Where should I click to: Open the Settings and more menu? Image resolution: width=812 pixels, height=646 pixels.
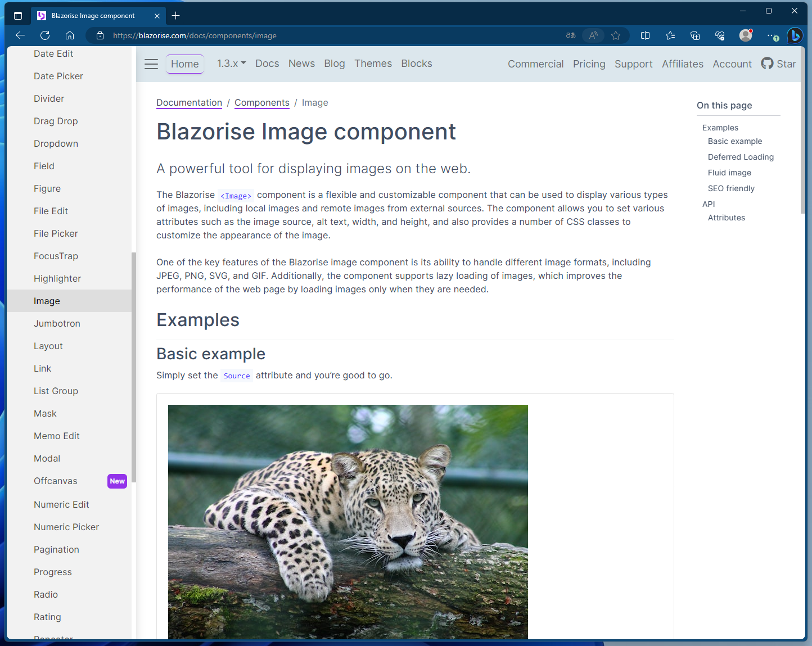click(771, 35)
